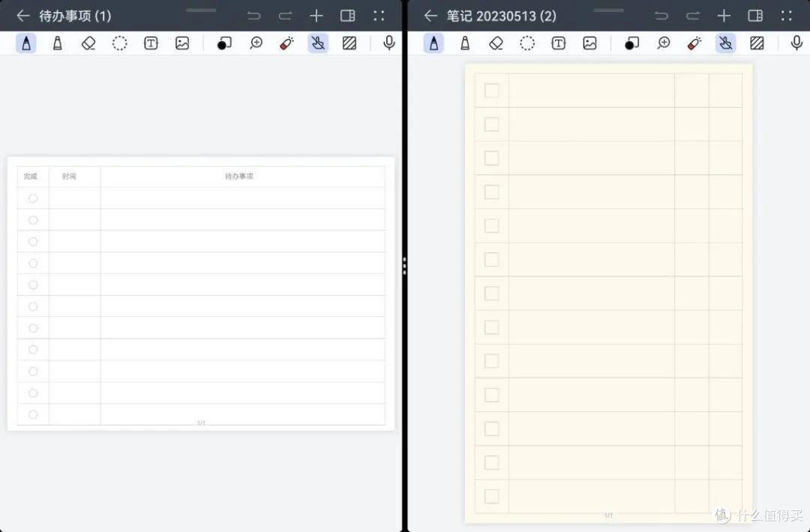Undo in the 待办事项 window
The image size is (810, 532).
click(x=253, y=16)
